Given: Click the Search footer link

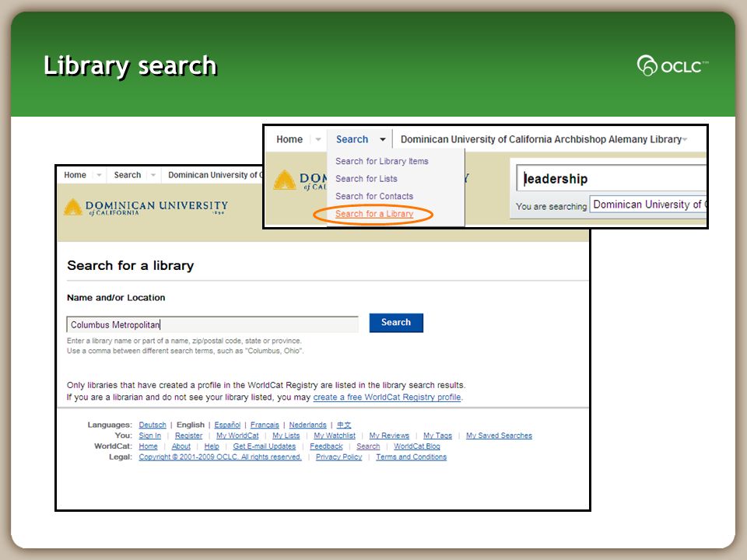Looking at the screenshot, I should 368,446.
